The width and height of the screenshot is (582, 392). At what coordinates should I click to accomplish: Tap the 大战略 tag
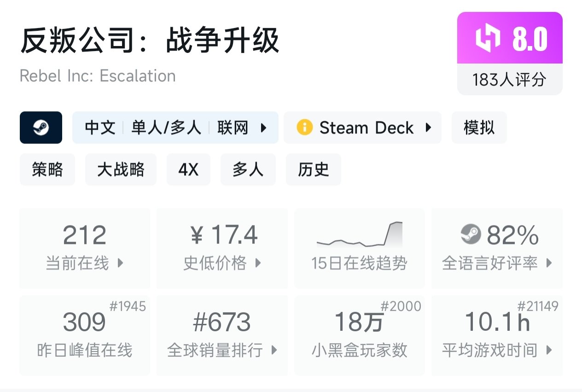tap(121, 170)
